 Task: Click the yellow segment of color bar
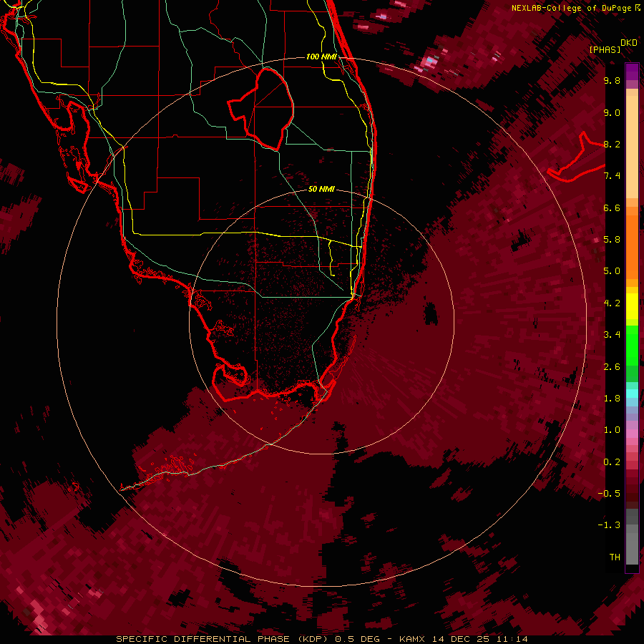(x=632, y=306)
